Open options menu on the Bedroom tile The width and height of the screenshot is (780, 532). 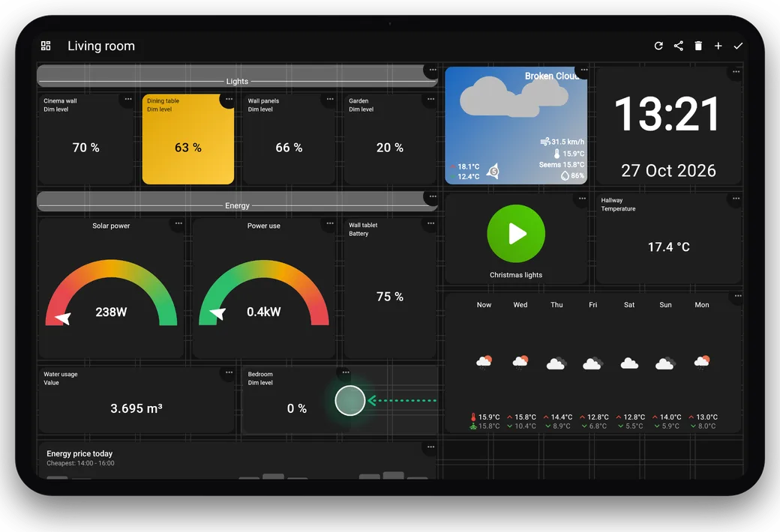346,372
